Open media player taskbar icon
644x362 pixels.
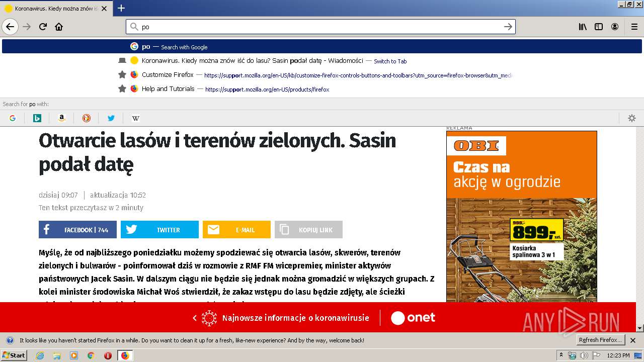point(74,355)
